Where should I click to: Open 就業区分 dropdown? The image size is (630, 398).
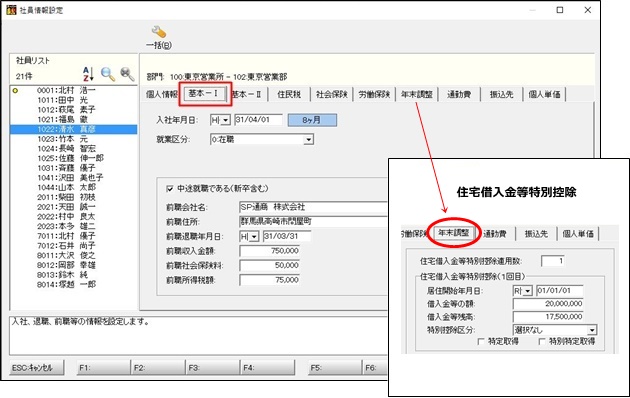[x=308, y=140]
